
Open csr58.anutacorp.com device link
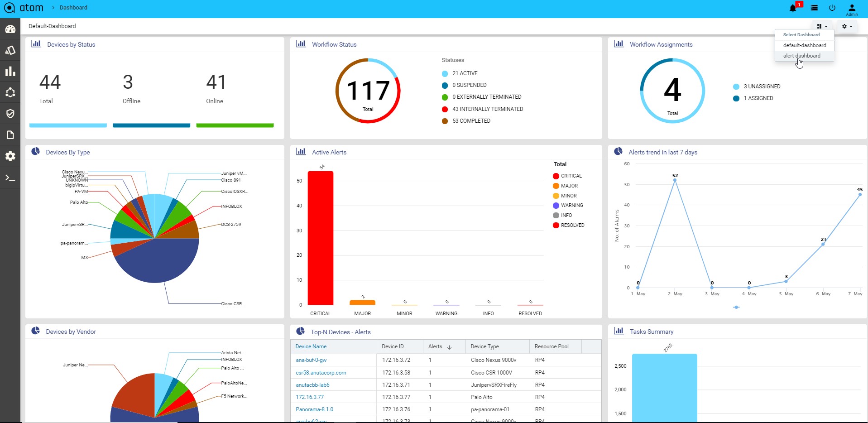click(321, 373)
